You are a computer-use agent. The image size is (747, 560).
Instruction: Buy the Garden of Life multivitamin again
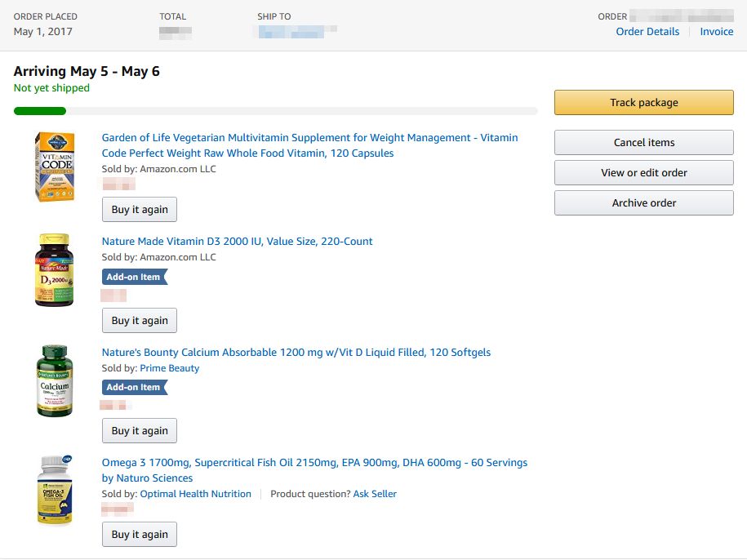[140, 210]
